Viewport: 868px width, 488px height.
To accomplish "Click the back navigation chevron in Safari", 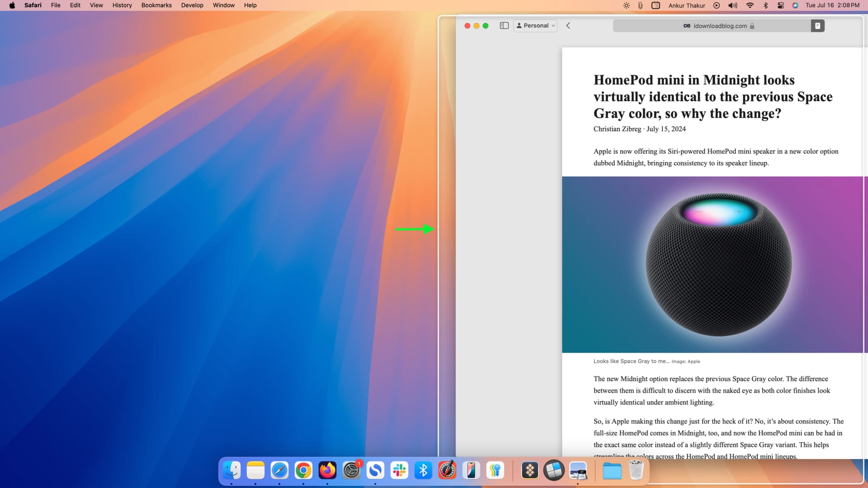I will pos(568,26).
